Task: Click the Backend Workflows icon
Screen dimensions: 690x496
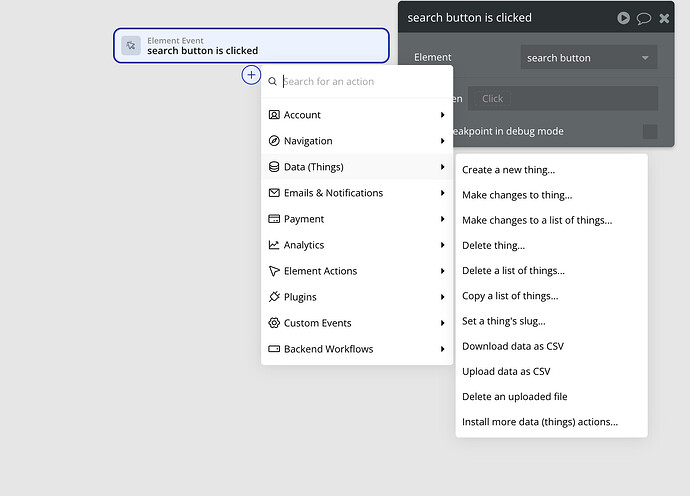Action: coord(274,349)
